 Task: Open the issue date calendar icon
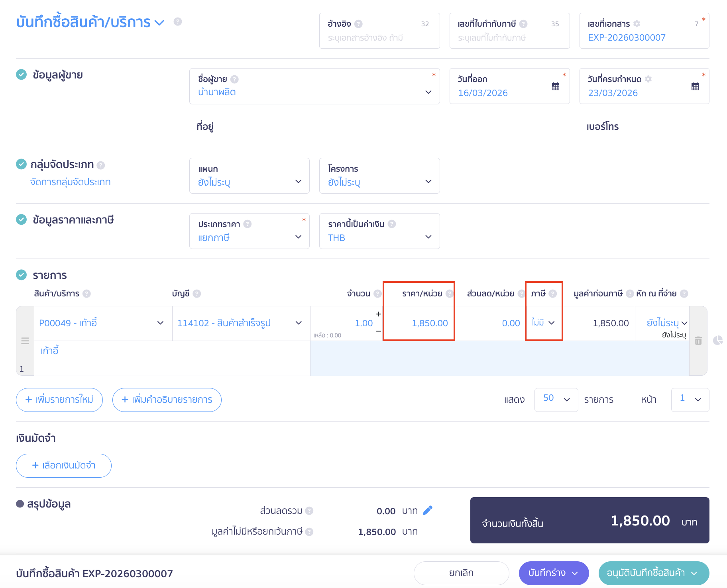click(x=555, y=86)
